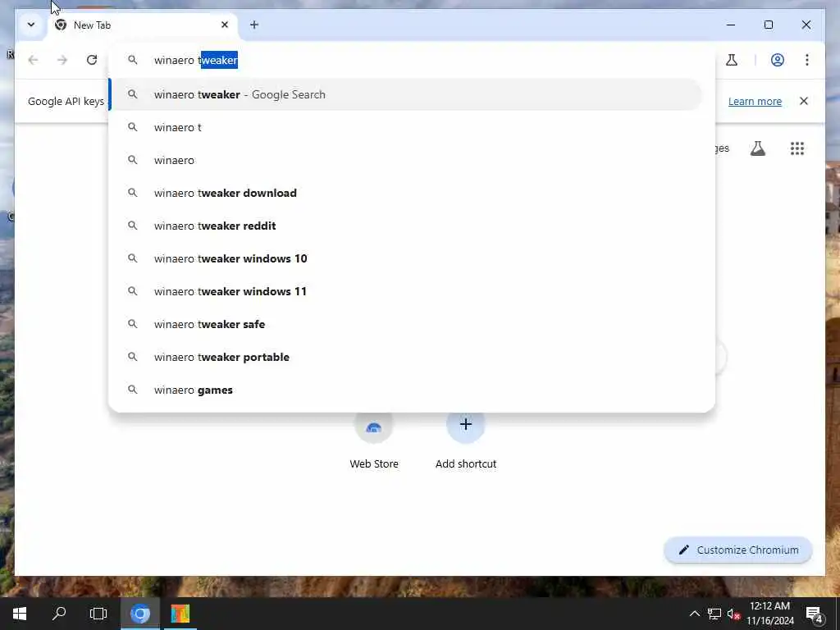Click search icon beside 'winaero games'

[132, 390]
